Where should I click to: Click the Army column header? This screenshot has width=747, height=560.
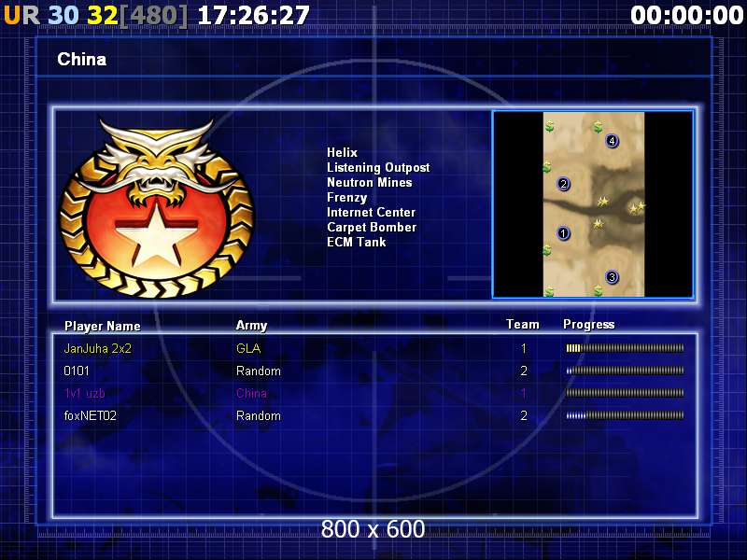(x=251, y=326)
